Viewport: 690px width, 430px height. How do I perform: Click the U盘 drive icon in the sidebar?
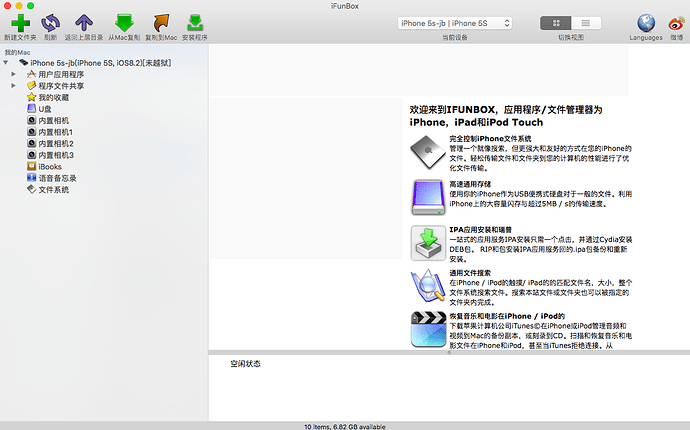(x=31, y=109)
